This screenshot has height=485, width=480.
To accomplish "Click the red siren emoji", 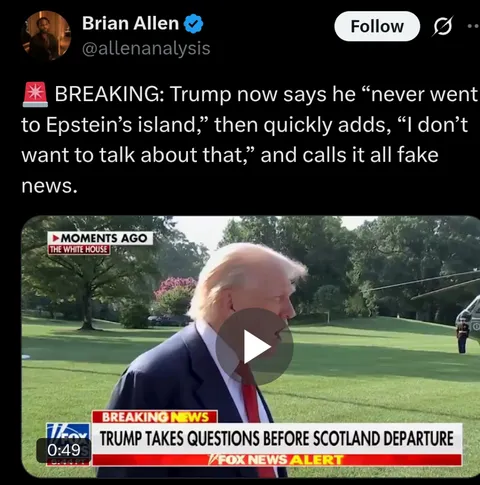I will pos(35,95).
